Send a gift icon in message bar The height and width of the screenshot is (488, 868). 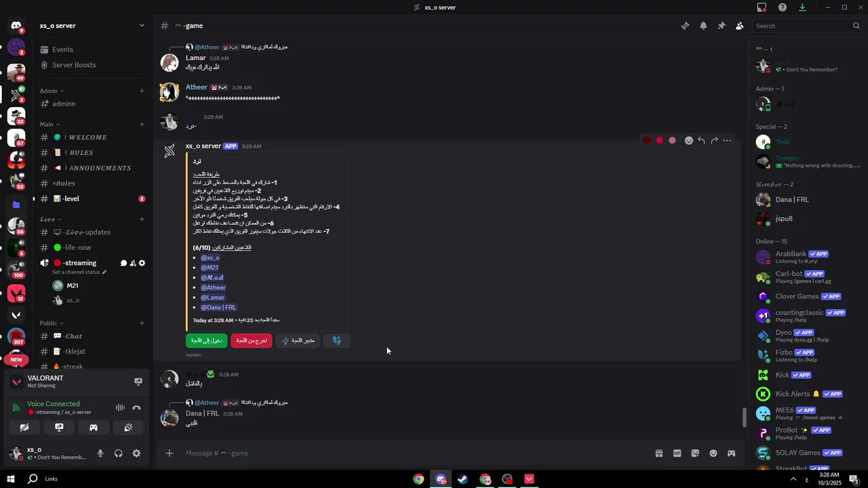[658, 453]
